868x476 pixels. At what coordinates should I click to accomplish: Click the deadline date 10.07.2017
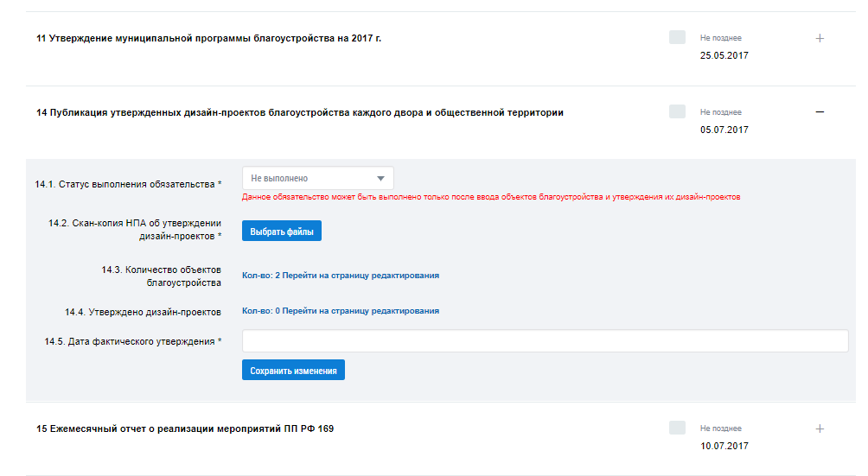tap(724, 446)
